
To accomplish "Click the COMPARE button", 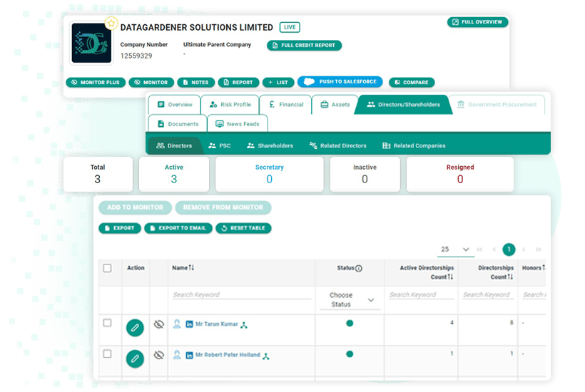I will pos(412,83).
